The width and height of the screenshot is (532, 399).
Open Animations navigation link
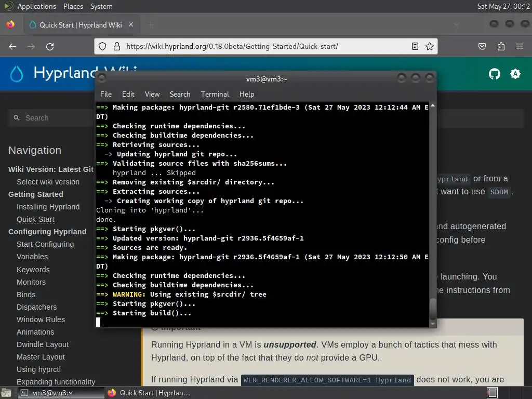point(35,332)
